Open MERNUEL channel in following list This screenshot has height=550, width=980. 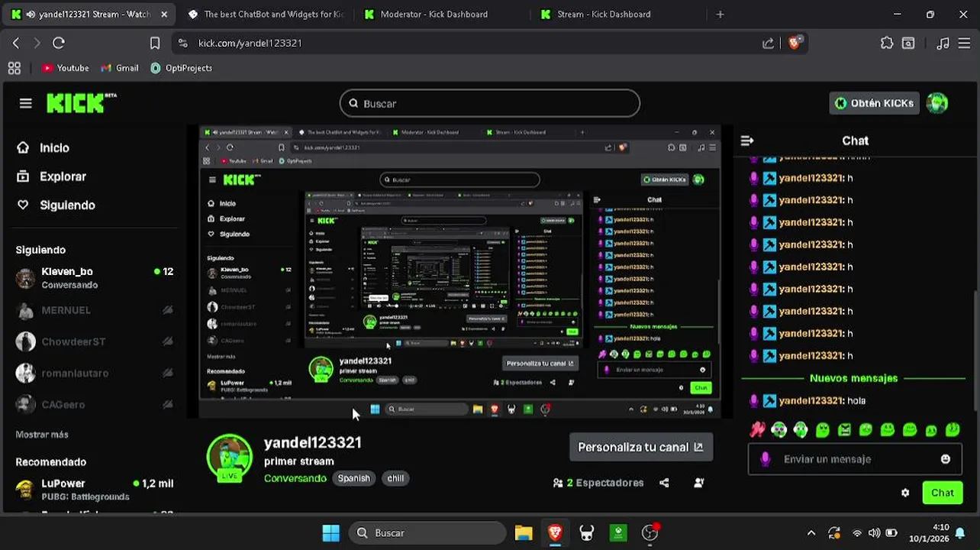pyautogui.click(x=94, y=310)
